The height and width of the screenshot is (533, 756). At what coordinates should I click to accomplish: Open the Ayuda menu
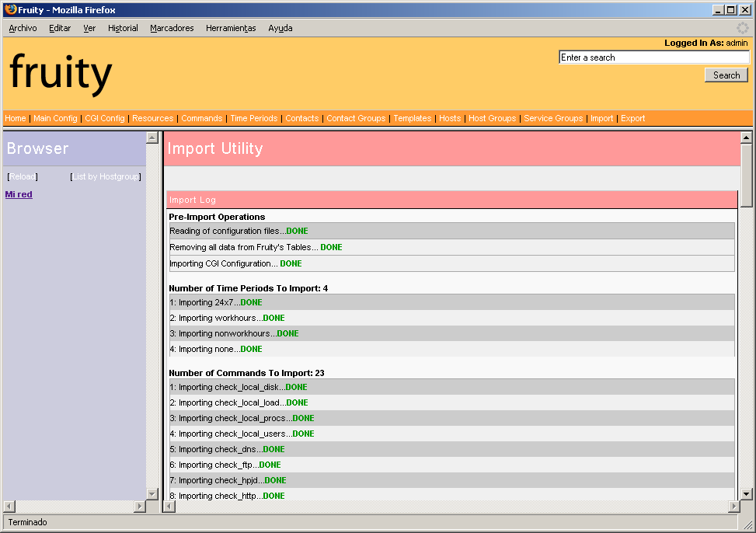[x=280, y=28]
